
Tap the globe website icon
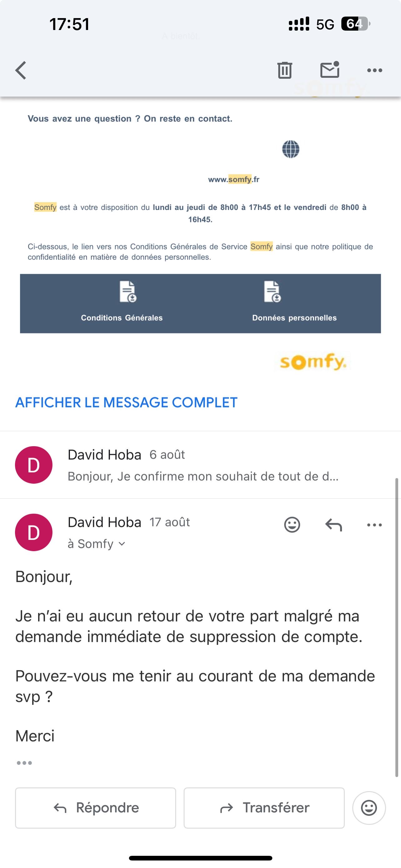[290, 149]
